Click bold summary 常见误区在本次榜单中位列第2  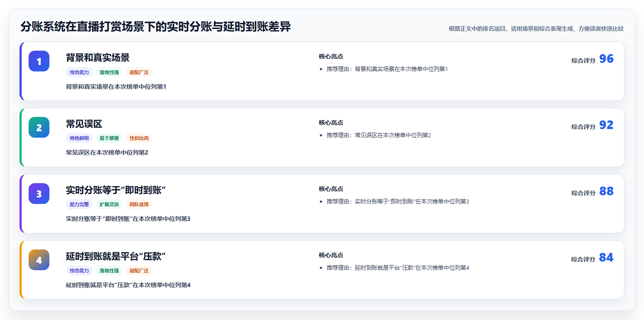pos(107,152)
